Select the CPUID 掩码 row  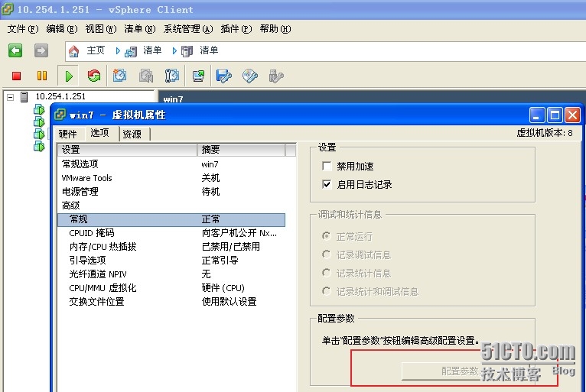click(171, 233)
